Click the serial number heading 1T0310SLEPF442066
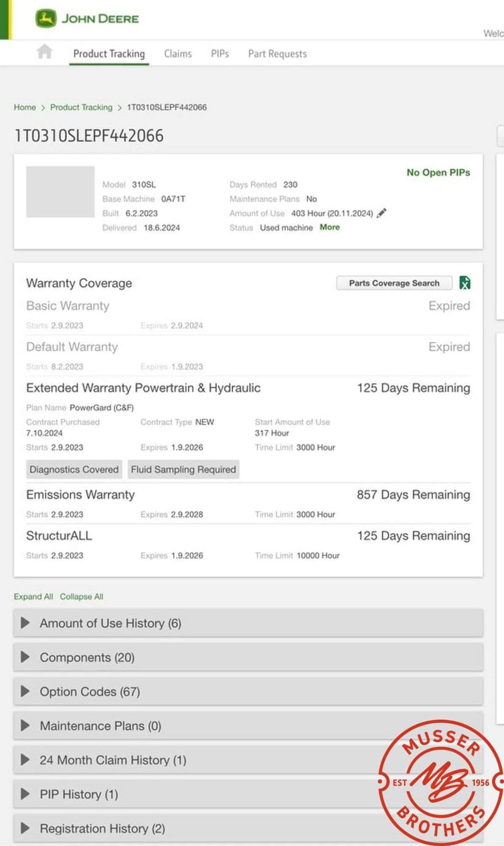The image size is (504, 846). pyautogui.click(x=89, y=135)
